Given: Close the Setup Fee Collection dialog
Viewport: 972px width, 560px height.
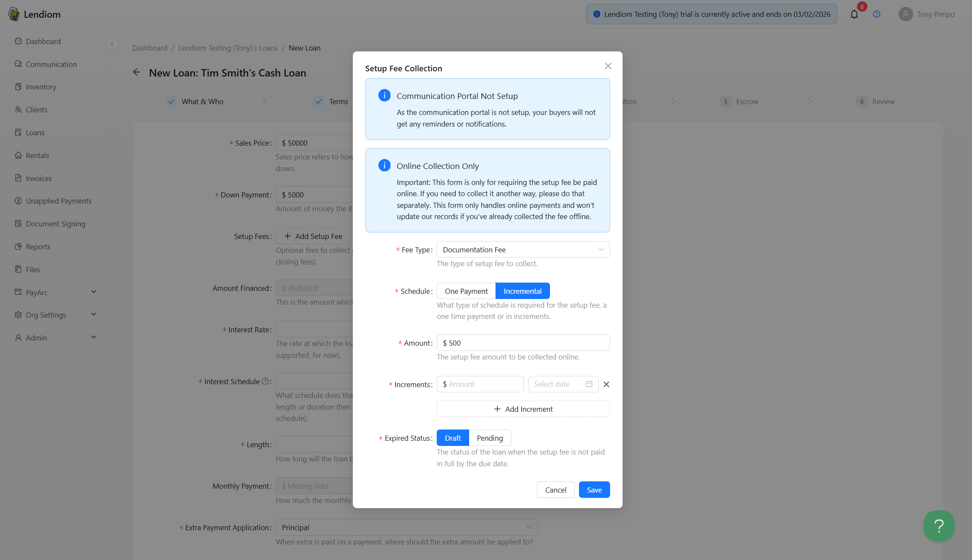Looking at the screenshot, I should 608,66.
